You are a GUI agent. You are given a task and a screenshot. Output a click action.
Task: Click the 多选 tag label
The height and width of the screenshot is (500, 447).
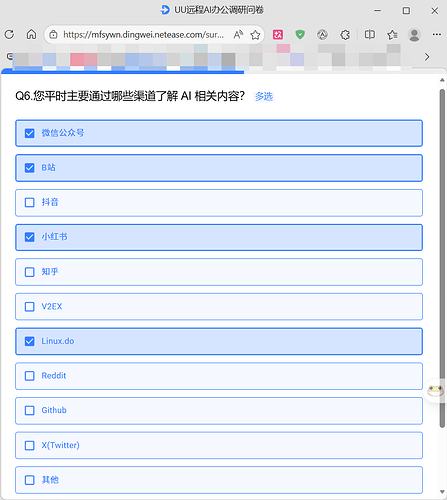[264, 97]
